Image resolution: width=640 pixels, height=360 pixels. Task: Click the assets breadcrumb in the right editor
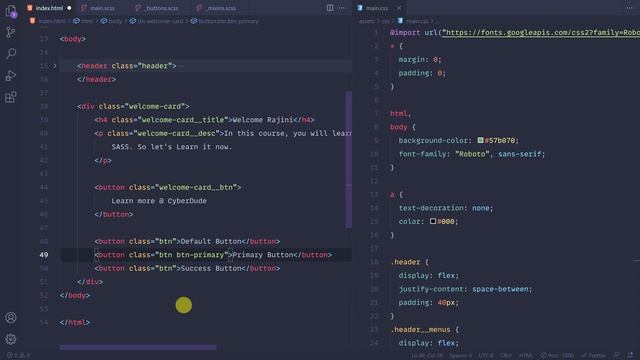pyautogui.click(x=367, y=21)
